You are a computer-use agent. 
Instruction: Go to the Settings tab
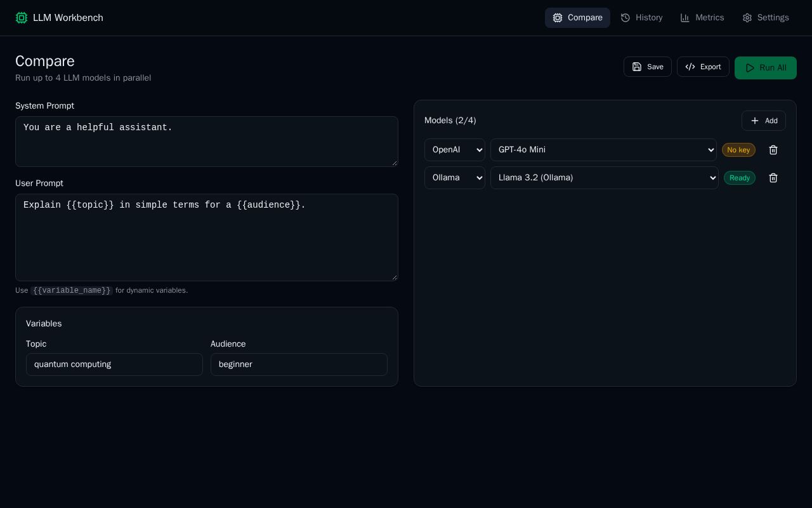(x=766, y=18)
